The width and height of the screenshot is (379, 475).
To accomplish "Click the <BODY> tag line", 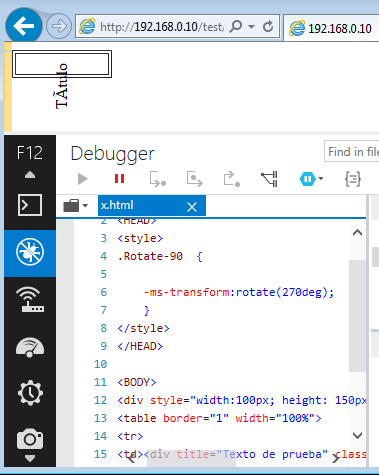I will coord(137,382).
